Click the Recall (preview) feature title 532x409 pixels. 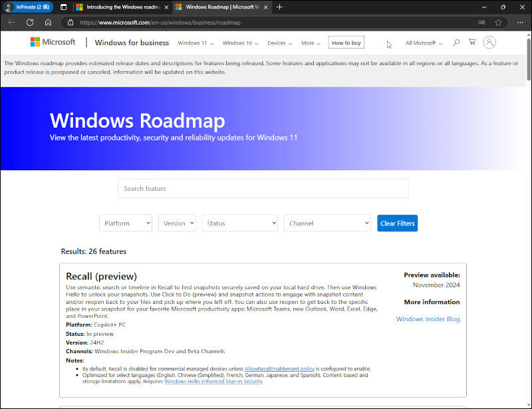coord(102,276)
